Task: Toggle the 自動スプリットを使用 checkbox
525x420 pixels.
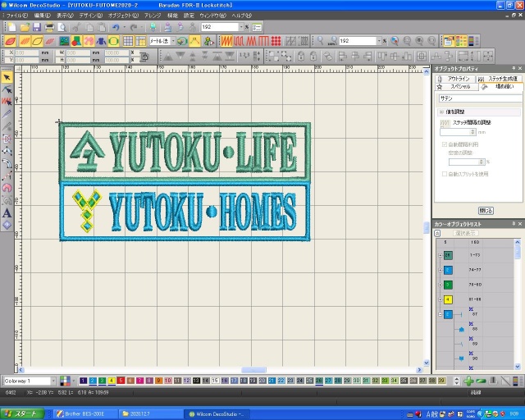Action: tap(445, 174)
